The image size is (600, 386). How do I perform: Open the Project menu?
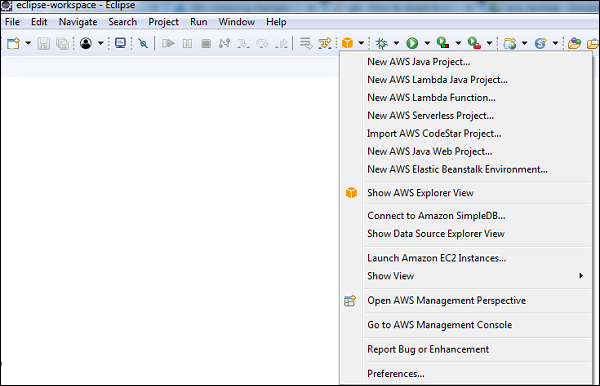pos(163,22)
